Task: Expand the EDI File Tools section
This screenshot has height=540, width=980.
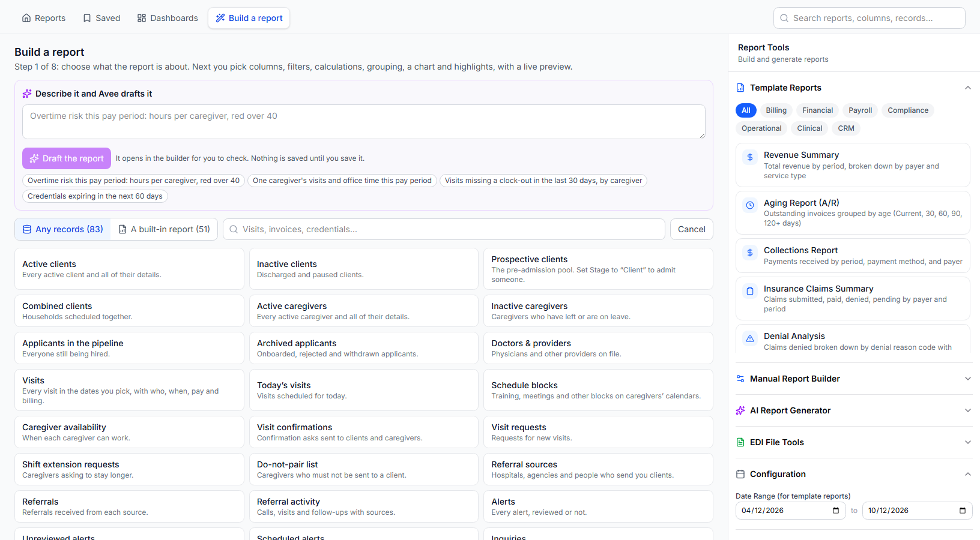Action: tap(968, 442)
